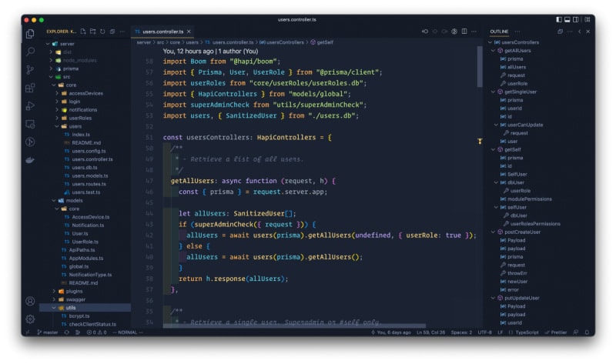This screenshot has height=364, width=616.
Task: Open the Source Control view
Action: pos(30,69)
